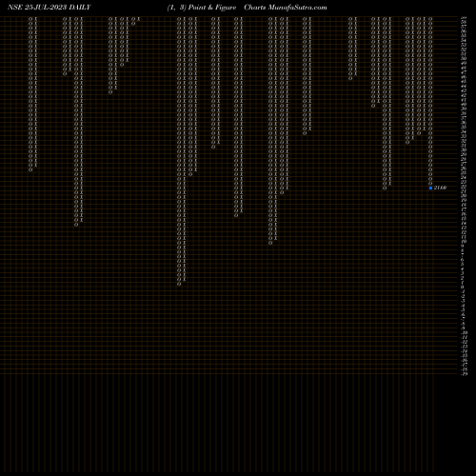476x476 pixels.
Task: Click the 'NSE 25-JUL-2023 DAILY' header text
Action: click(49, 8)
